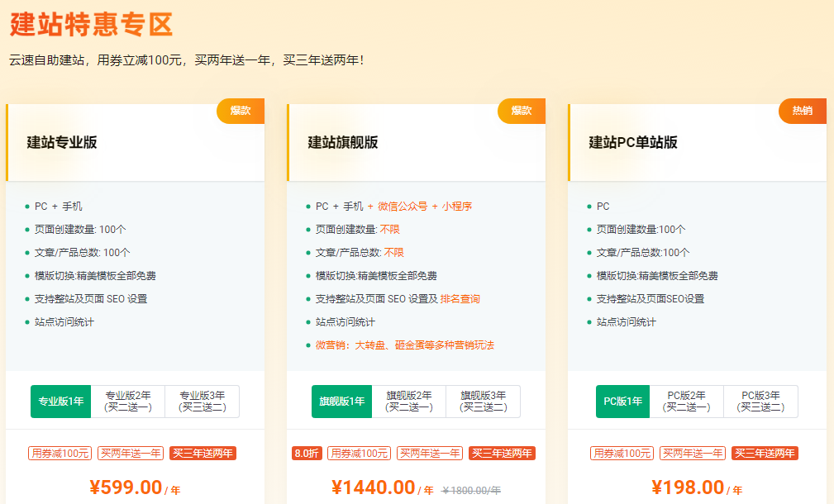834x504 pixels.
Task: Select the PC版1年 plan option
Action: 622,402
